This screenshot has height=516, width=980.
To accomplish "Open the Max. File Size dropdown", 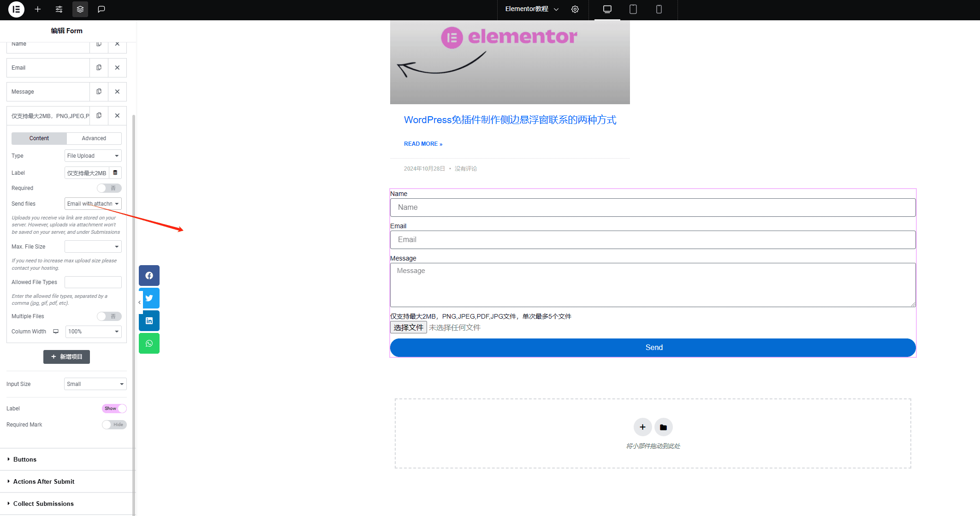I will 93,247.
